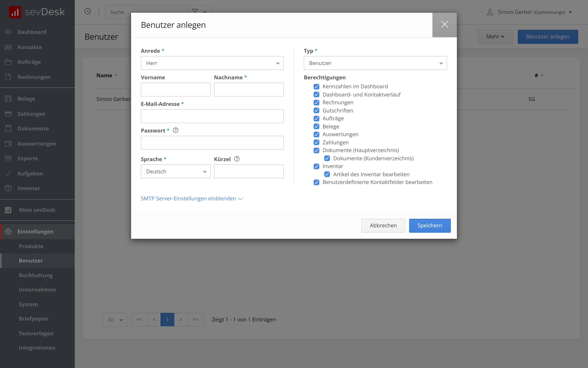Toggle Artikel des Inventar bearbeiten checkbox
The height and width of the screenshot is (368, 588).
click(327, 174)
